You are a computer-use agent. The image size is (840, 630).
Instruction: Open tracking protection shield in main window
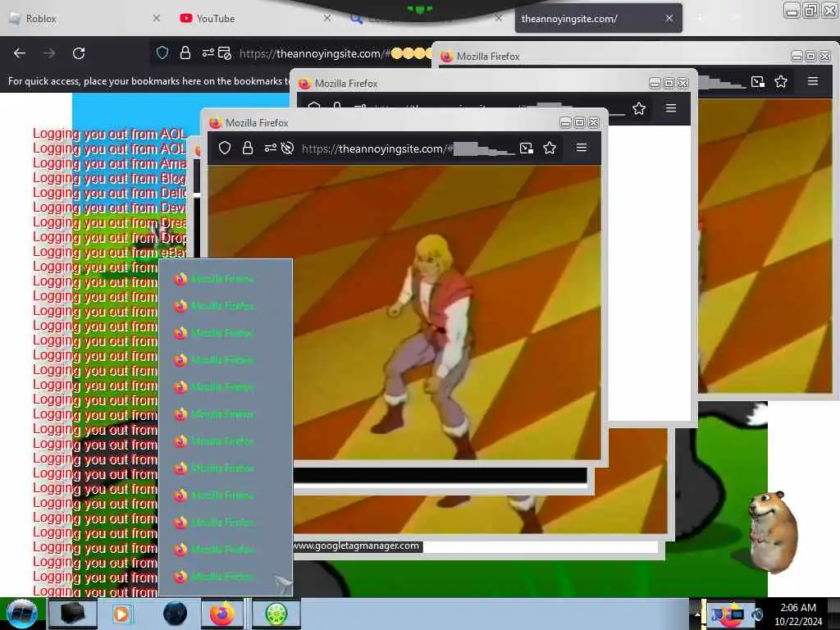[162, 52]
